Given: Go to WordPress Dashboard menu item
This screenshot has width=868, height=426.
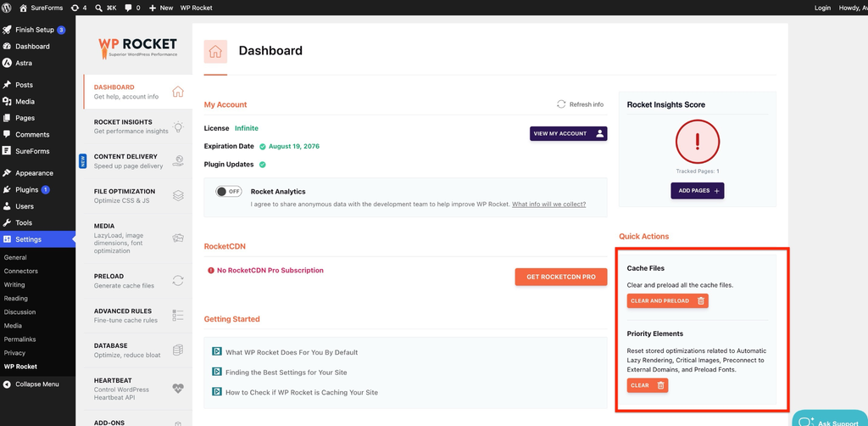Looking at the screenshot, I should coord(37,47).
